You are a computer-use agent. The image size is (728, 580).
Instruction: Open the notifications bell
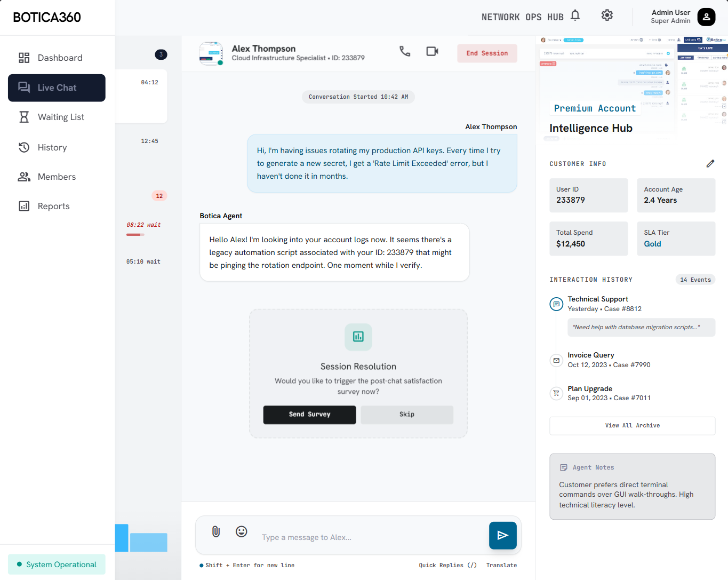tap(575, 15)
